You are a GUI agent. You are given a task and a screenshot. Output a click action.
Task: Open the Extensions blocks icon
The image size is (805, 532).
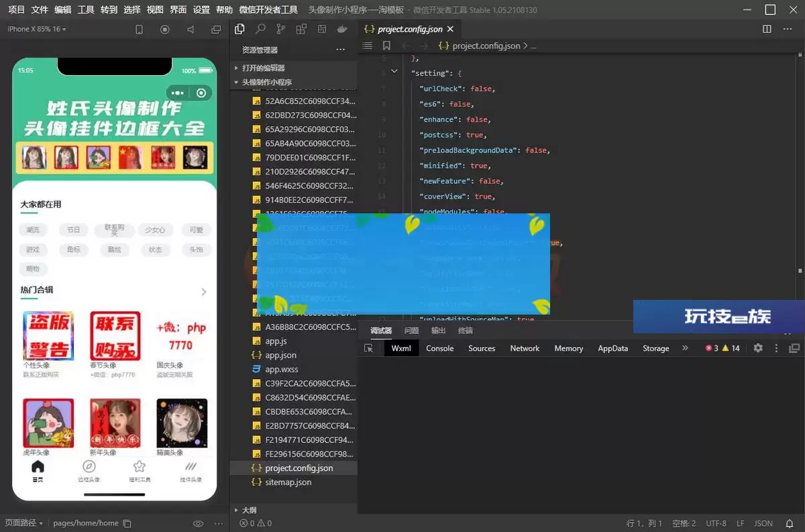coord(301,29)
